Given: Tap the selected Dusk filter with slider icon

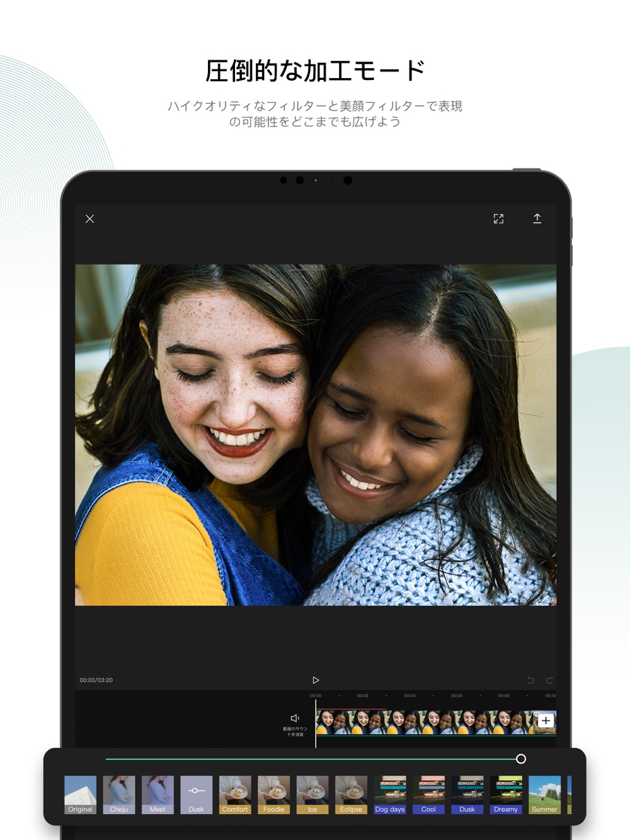Looking at the screenshot, I should point(197,795).
